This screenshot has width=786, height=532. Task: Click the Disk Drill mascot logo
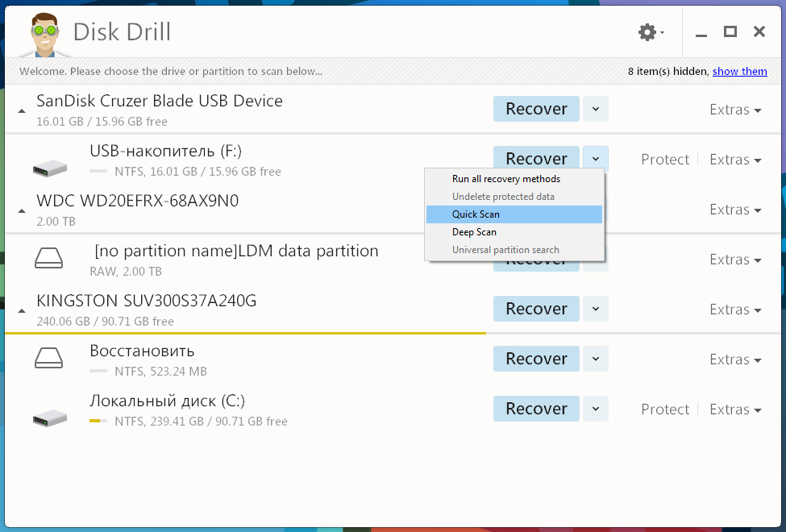44,35
